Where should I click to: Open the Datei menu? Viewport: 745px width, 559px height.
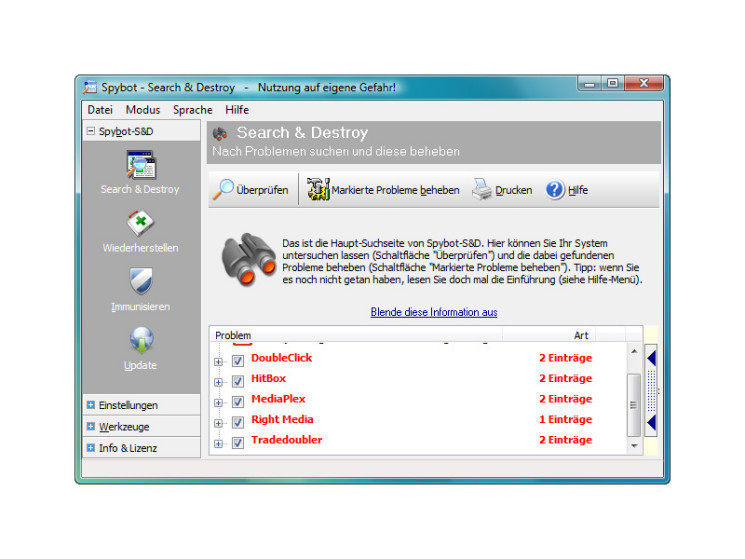(x=100, y=110)
